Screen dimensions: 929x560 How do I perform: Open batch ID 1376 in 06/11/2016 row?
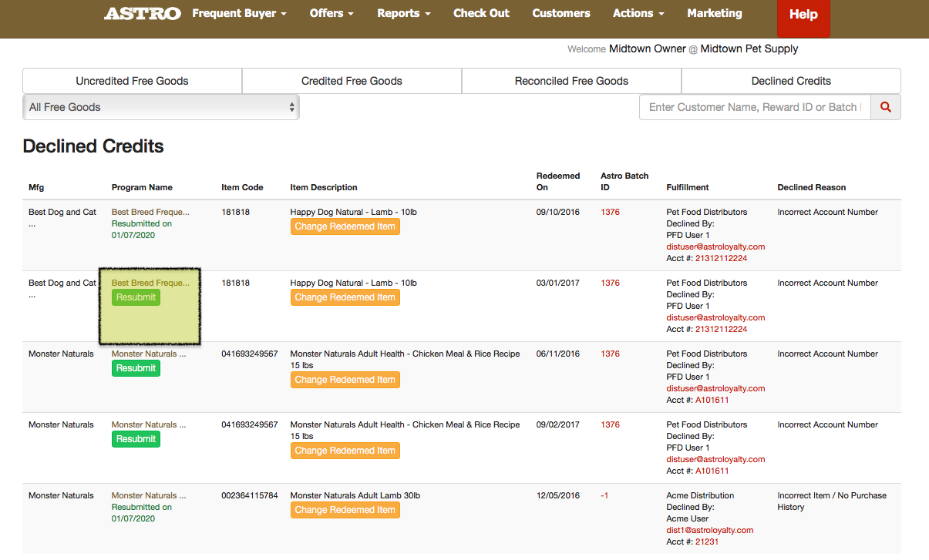click(x=610, y=354)
